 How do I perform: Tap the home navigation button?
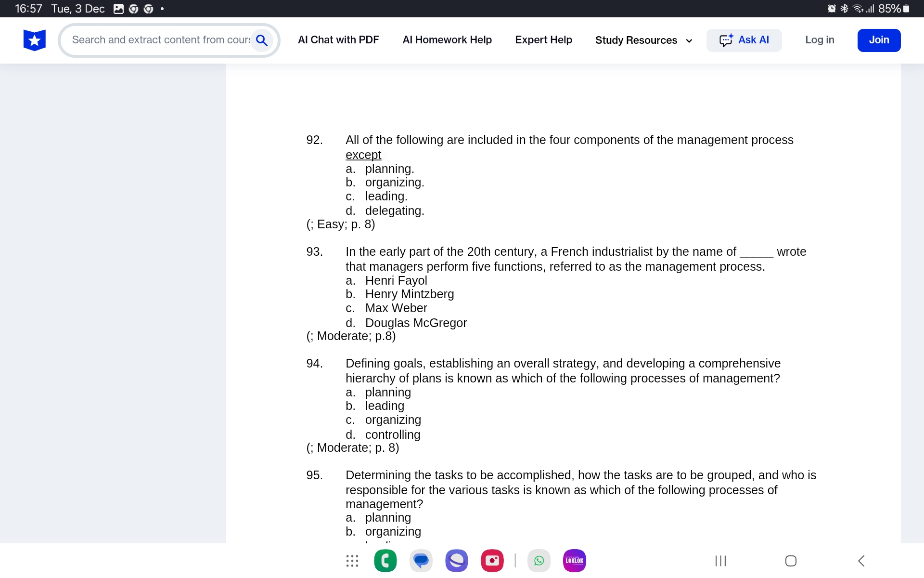click(x=791, y=561)
